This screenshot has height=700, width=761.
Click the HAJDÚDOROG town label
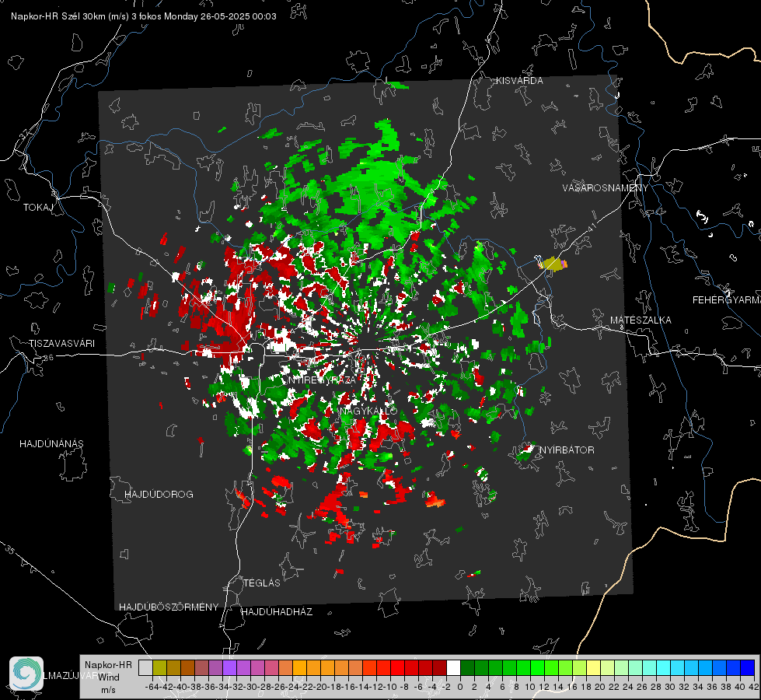(159, 495)
